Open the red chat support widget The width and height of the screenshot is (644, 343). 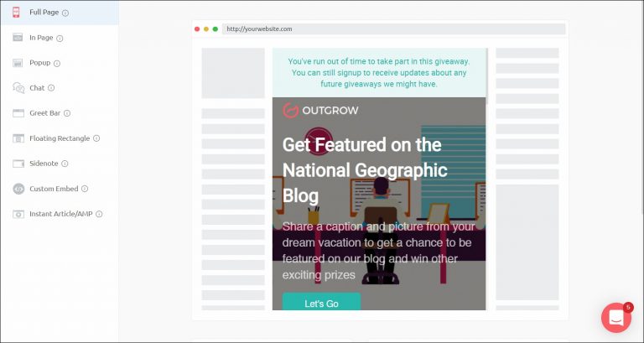(615, 318)
